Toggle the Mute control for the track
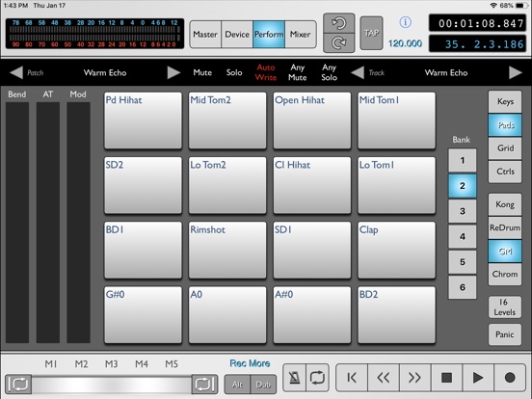Image resolution: width=532 pixels, height=399 pixels. pyautogui.click(x=202, y=72)
